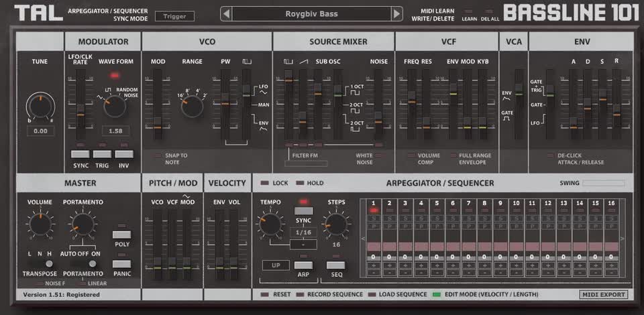Enable SNAP TO NOTE
Viewport: 644px width, 315px height.
158,156
